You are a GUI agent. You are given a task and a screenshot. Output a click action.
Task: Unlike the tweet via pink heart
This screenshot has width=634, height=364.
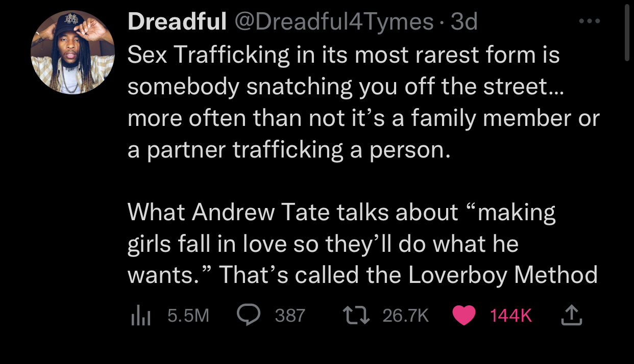click(x=464, y=316)
